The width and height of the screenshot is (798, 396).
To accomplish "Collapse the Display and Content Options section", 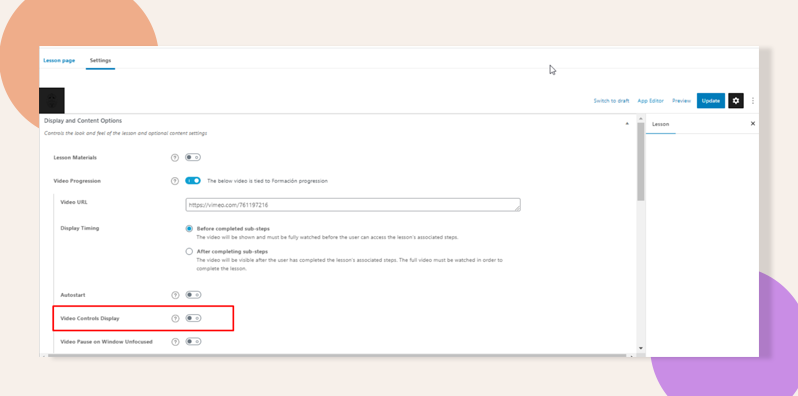I will [626, 124].
